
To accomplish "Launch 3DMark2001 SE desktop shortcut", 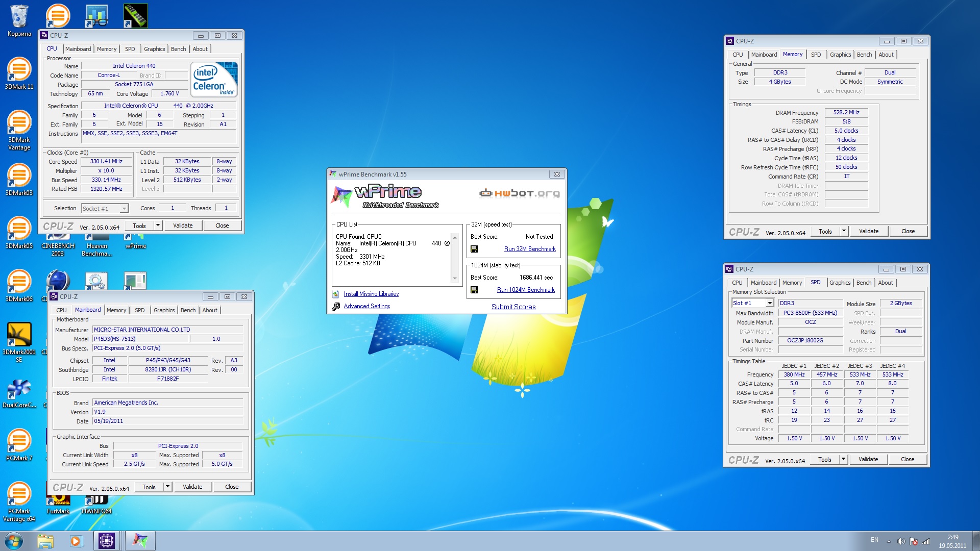I will [x=19, y=342].
